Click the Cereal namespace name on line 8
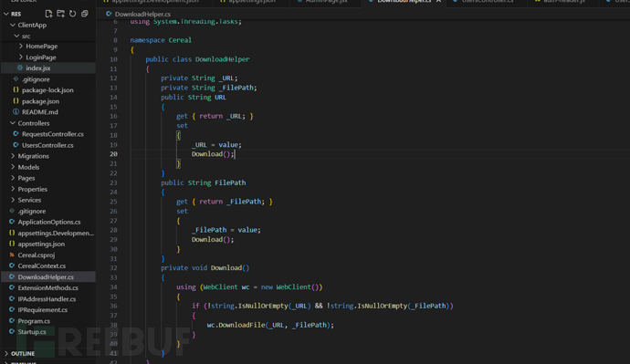This screenshot has height=364, width=630. [x=180, y=40]
